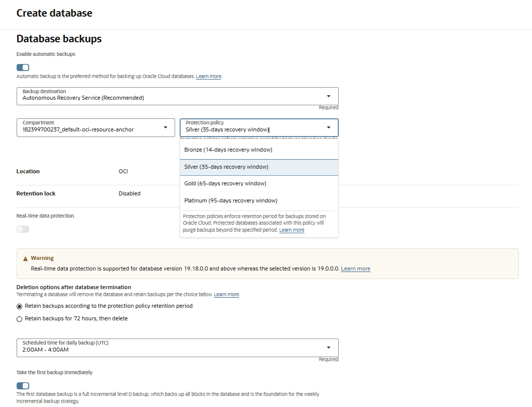This screenshot has width=532, height=407.
Task: Open Learn more link for deletion options
Action: pyautogui.click(x=226, y=295)
